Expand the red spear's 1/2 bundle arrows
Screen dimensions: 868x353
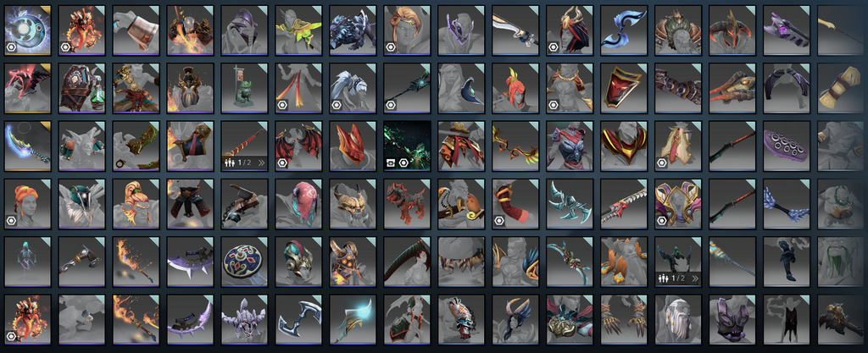tap(261, 163)
